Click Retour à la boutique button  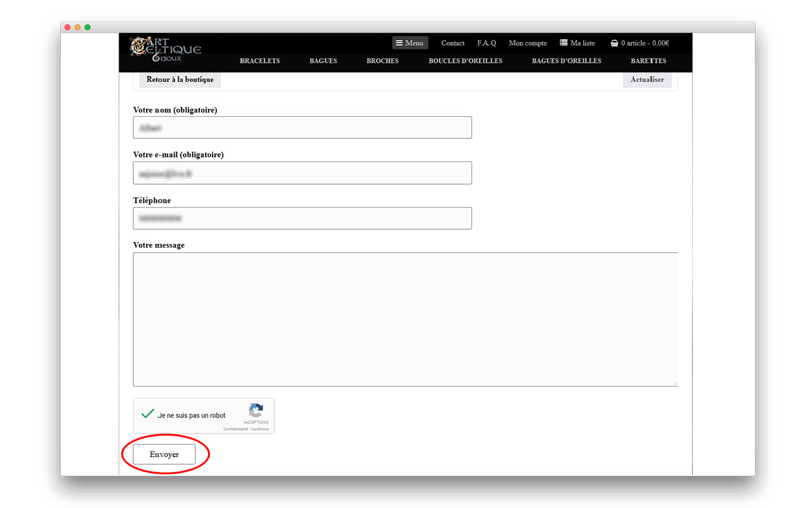click(180, 80)
